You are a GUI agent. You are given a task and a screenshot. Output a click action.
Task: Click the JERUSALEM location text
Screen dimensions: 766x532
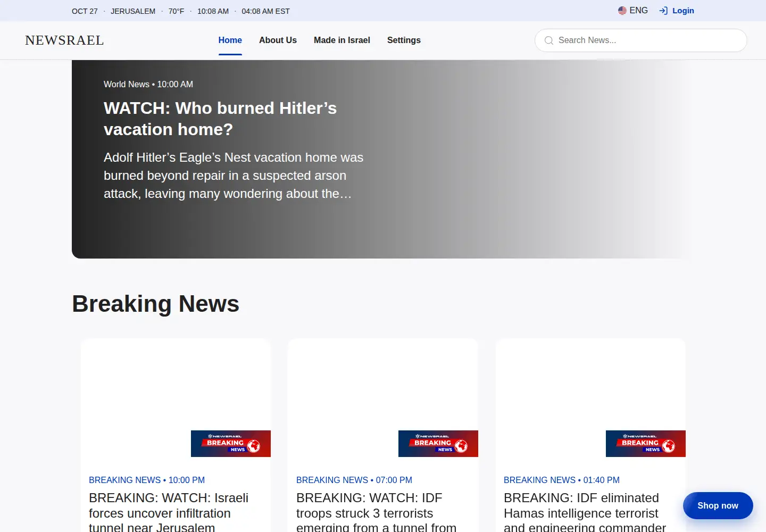click(133, 11)
